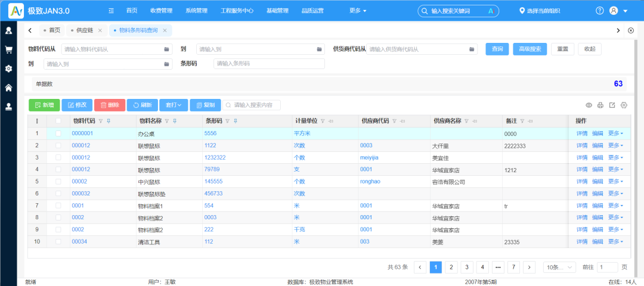Filter the 物料代码 column
Viewport: 644px width, 286px height.
click(x=101, y=121)
